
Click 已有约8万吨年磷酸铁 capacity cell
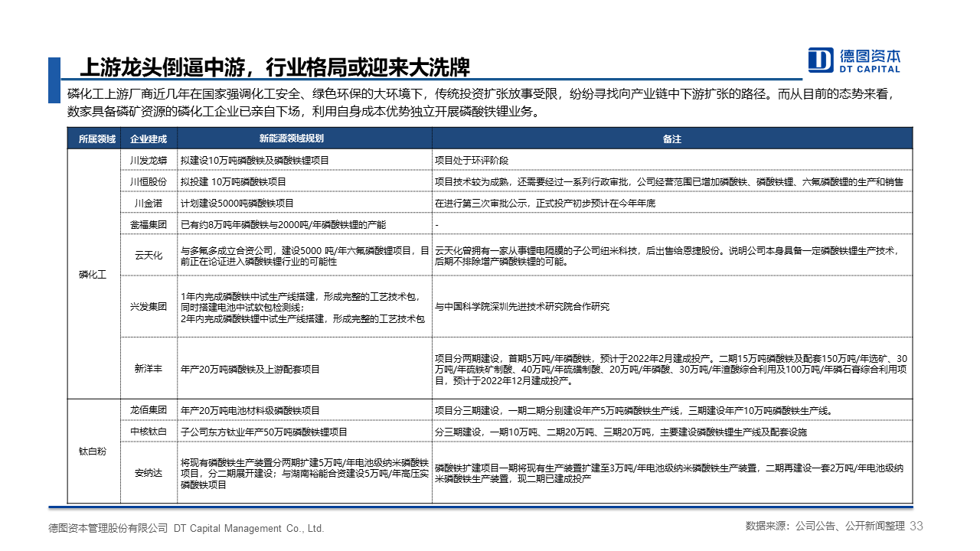click(305, 225)
